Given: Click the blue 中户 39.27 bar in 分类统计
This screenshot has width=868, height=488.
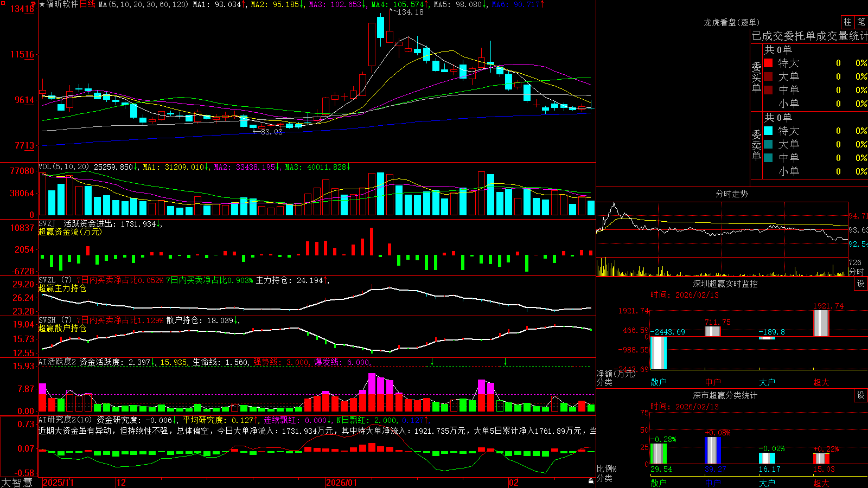Looking at the screenshot, I should pyautogui.click(x=713, y=451).
